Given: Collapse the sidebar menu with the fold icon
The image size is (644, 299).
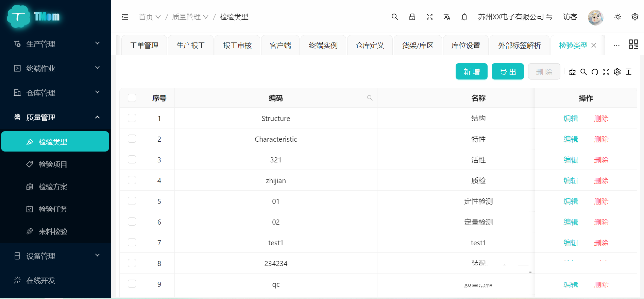Looking at the screenshot, I should coord(125,17).
